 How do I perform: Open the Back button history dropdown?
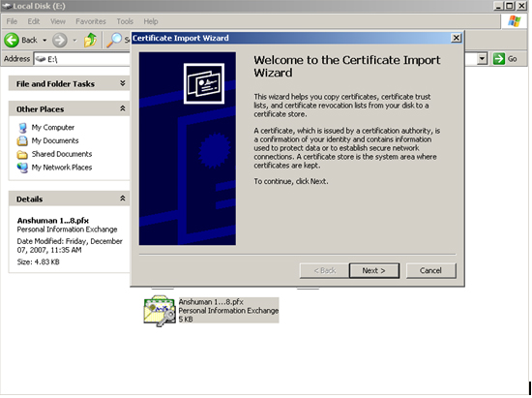44,40
